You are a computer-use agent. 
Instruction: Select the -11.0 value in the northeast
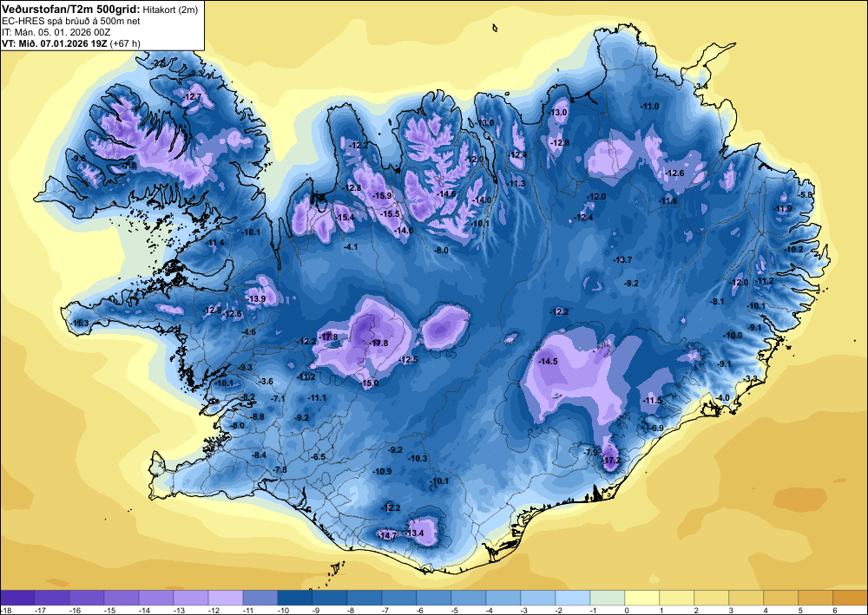pos(649,107)
